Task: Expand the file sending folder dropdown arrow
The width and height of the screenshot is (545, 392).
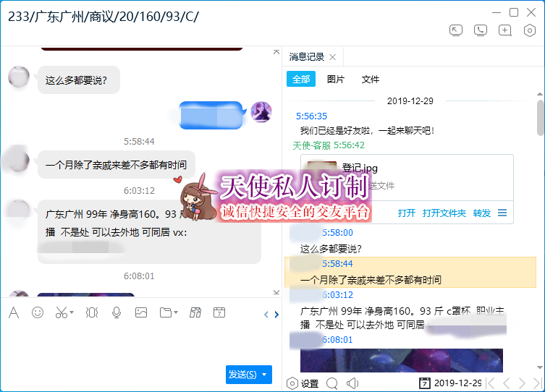Action: (x=176, y=312)
